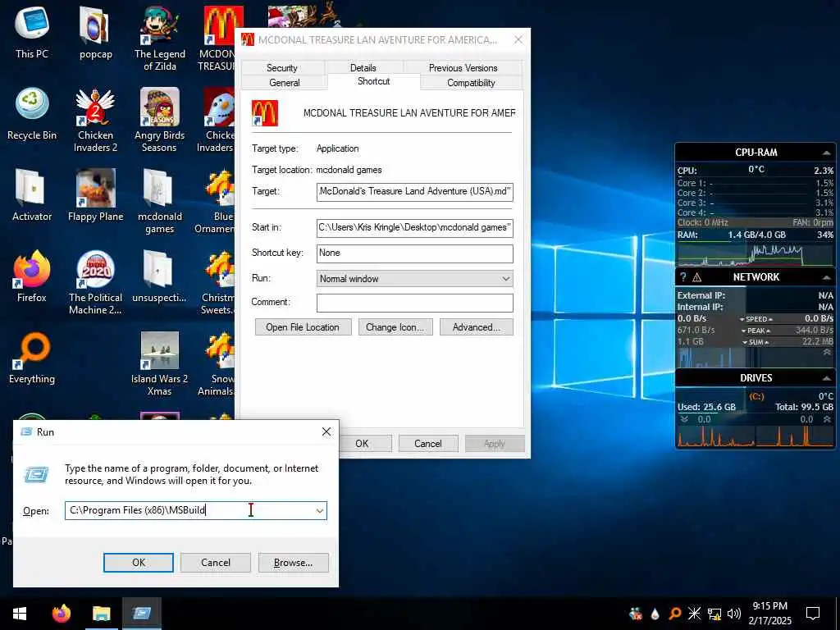Viewport: 840px width, 630px height.
Task: Click Cancel in the Run dialog
Action: (216, 563)
